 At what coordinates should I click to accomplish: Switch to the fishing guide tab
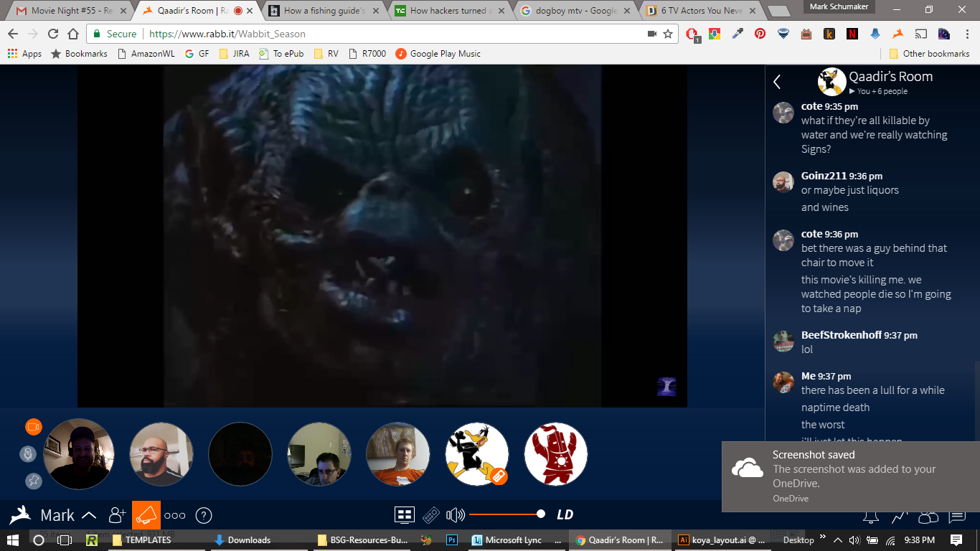(x=323, y=11)
